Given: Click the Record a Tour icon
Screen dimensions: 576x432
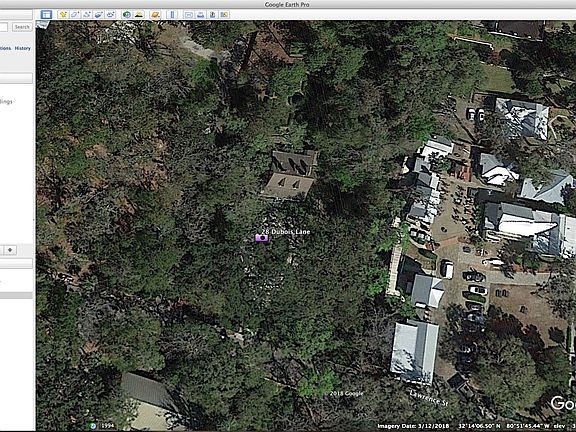Looking at the screenshot, I should coord(111,15).
